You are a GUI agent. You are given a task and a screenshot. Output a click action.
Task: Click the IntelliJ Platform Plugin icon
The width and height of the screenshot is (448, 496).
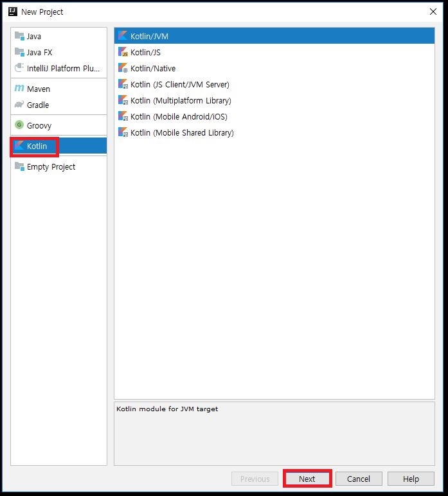click(x=19, y=67)
